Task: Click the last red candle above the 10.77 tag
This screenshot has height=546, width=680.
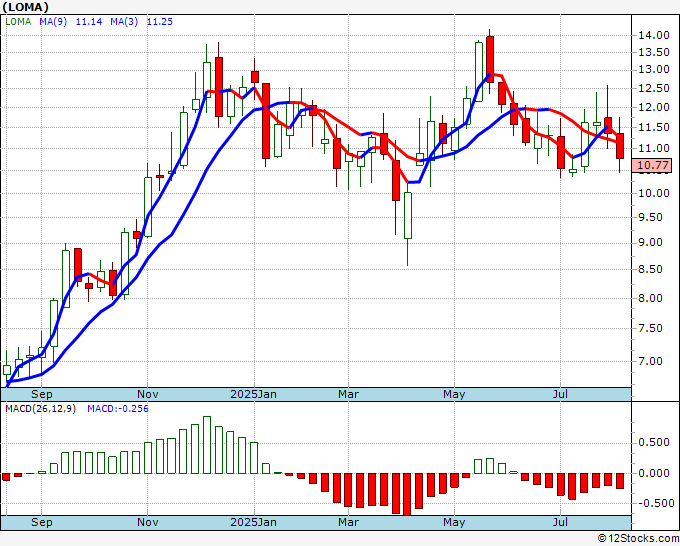Action: click(x=620, y=146)
